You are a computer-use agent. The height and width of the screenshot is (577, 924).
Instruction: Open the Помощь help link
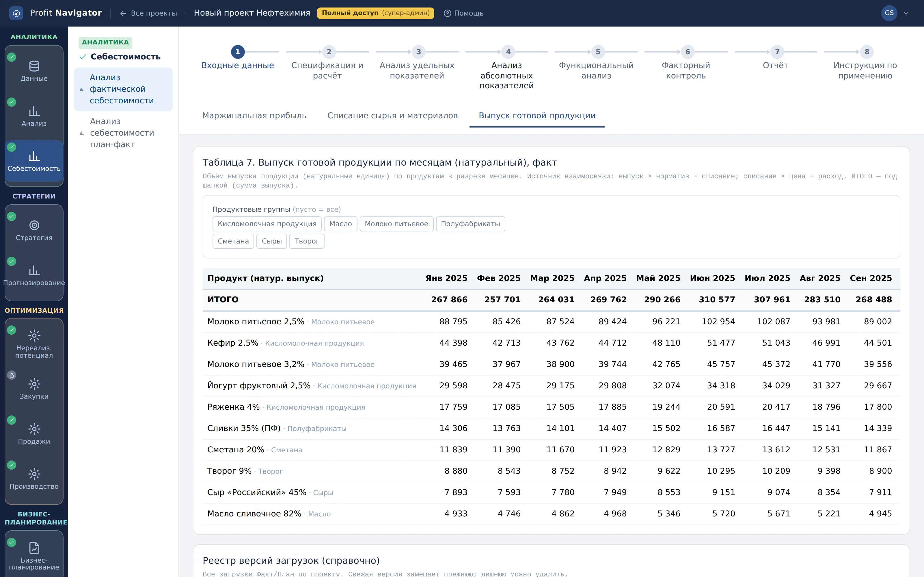click(x=463, y=13)
